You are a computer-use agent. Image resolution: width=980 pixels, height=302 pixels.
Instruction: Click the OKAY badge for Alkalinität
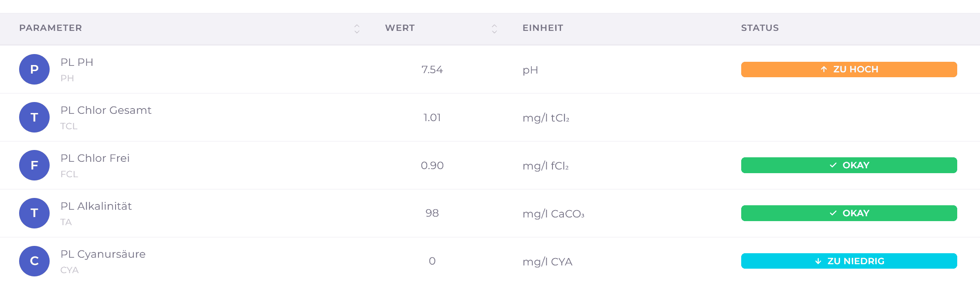(849, 213)
